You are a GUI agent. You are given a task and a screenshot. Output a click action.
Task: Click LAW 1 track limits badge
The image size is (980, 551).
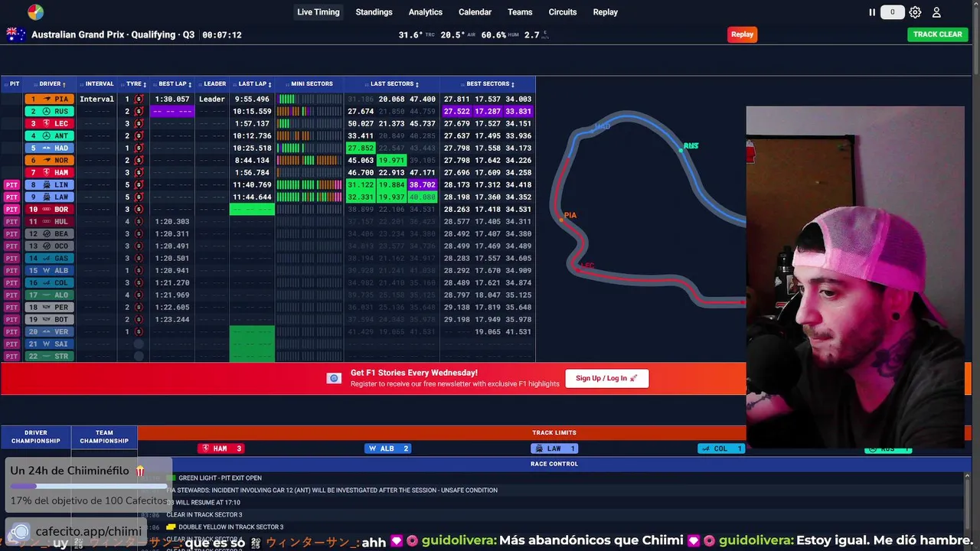point(554,449)
